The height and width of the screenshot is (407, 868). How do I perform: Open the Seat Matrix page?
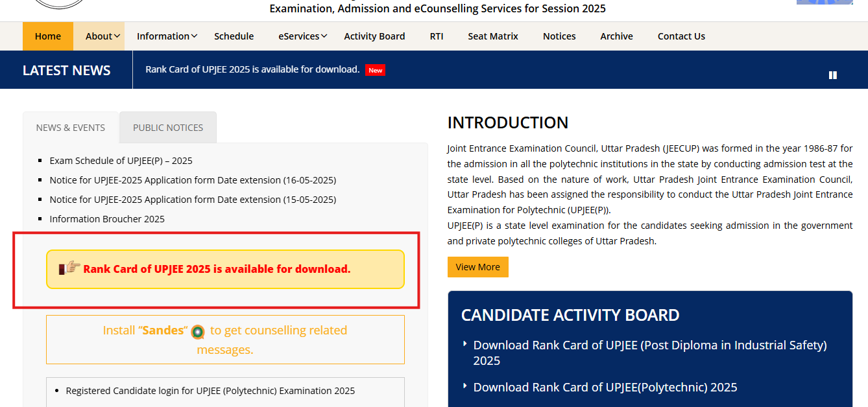[x=493, y=36]
